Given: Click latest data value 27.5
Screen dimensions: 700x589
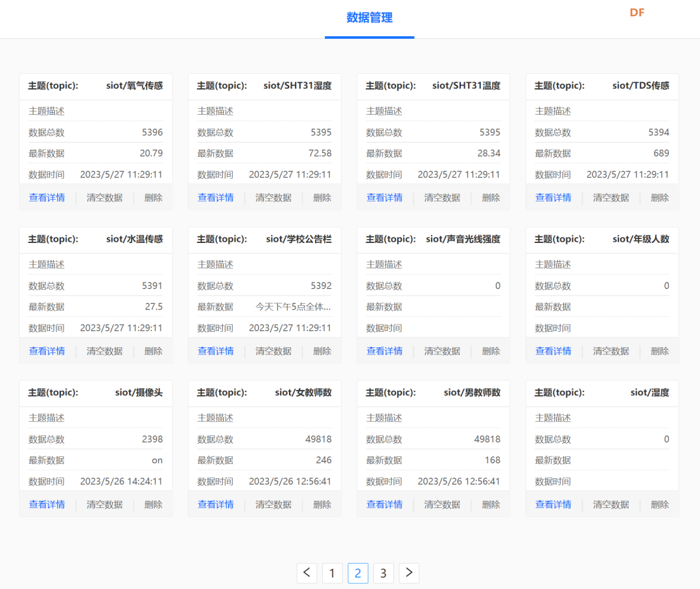Looking at the screenshot, I should pos(154,307).
